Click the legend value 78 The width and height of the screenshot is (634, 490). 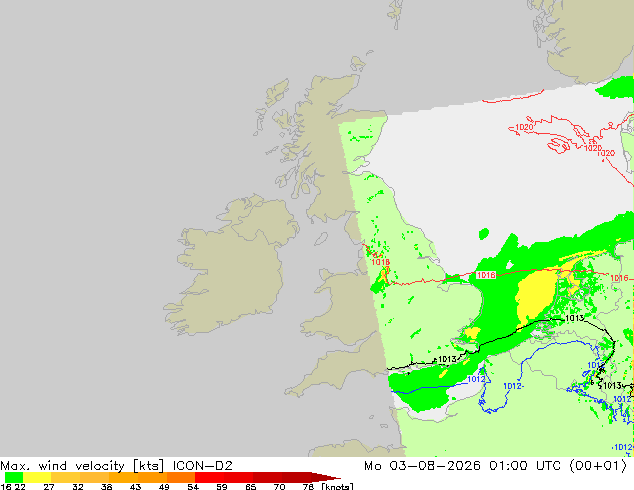tap(308, 486)
